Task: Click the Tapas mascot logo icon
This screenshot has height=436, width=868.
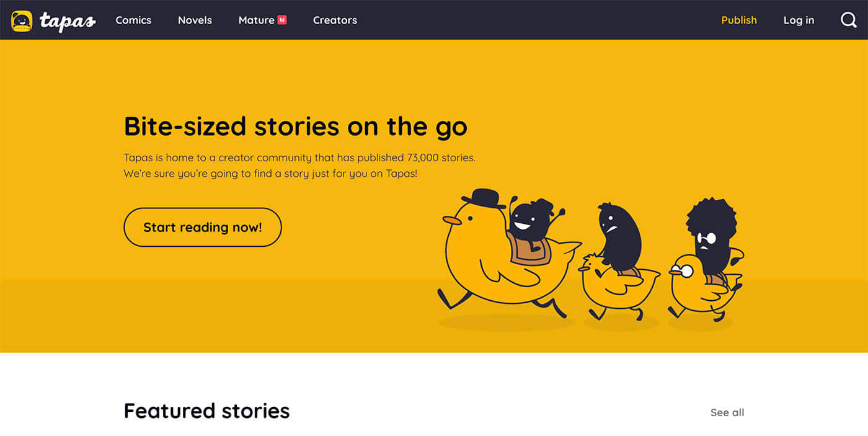Action: point(22,20)
